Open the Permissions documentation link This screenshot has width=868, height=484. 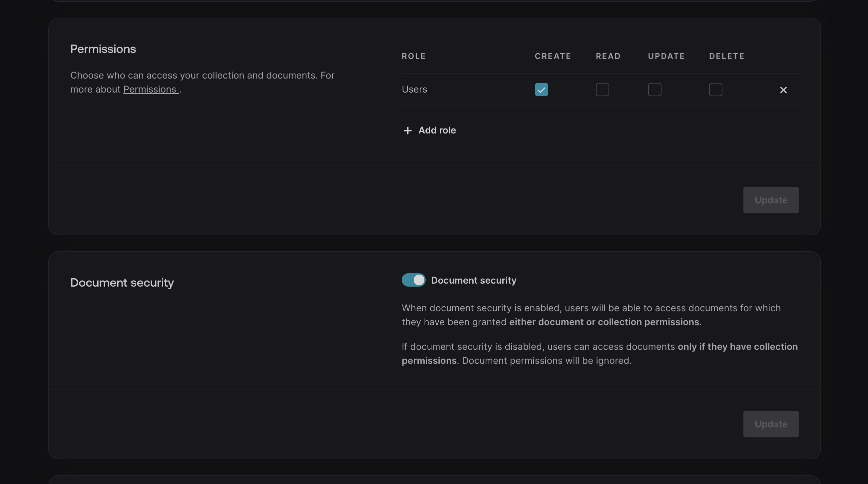[150, 89]
